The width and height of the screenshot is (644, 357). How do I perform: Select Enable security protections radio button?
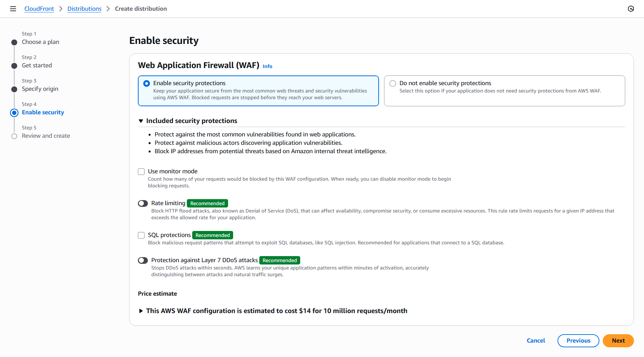147,83
